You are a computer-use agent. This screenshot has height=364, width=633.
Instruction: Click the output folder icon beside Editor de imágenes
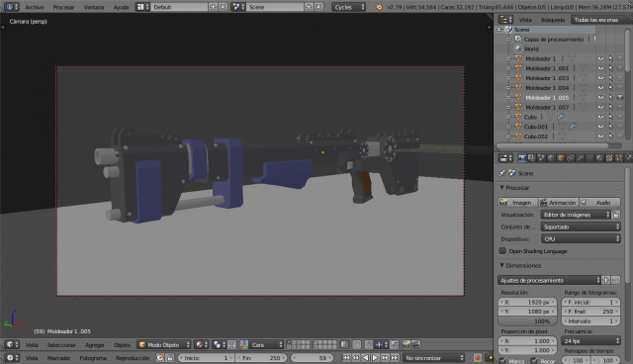pos(615,215)
